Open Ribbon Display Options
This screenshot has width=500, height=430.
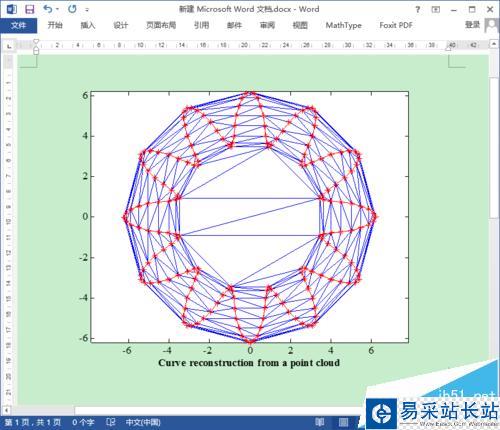436,10
